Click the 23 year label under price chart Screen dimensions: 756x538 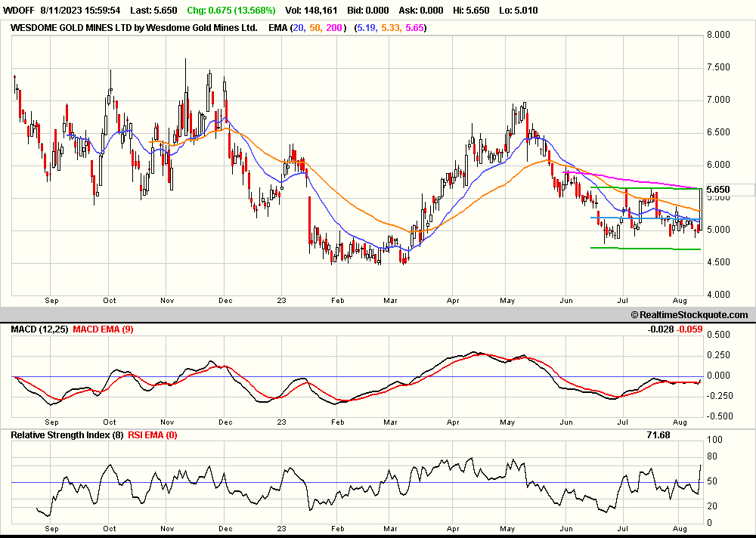point(281,300)
